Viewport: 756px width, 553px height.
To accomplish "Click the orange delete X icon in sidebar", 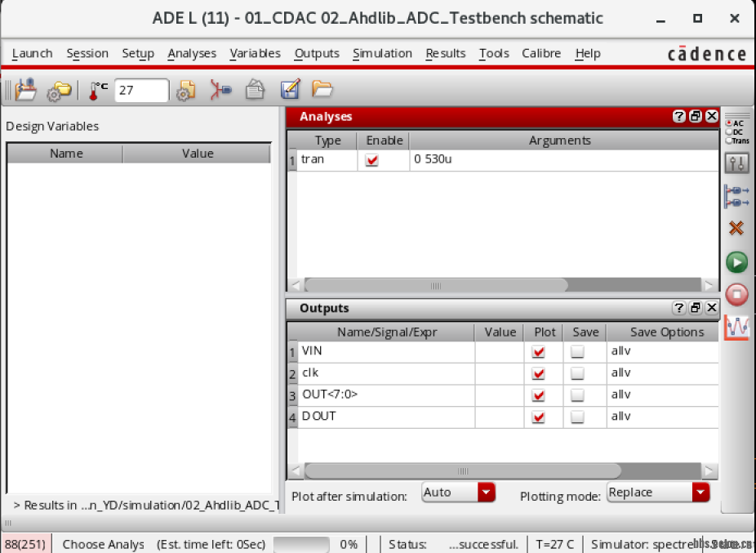I will (x=736, y=228).
